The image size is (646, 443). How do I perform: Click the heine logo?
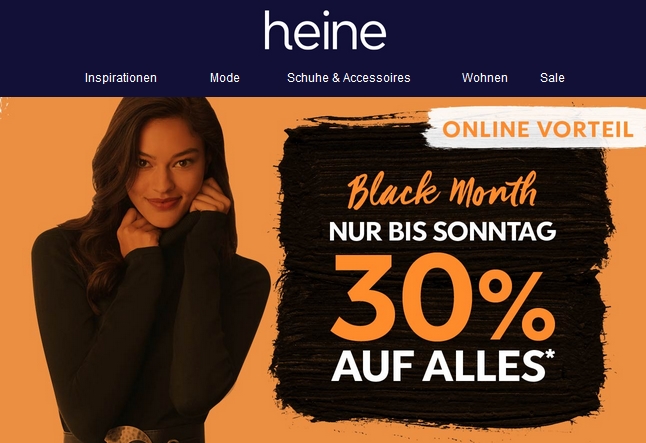[x=325, y=30]
